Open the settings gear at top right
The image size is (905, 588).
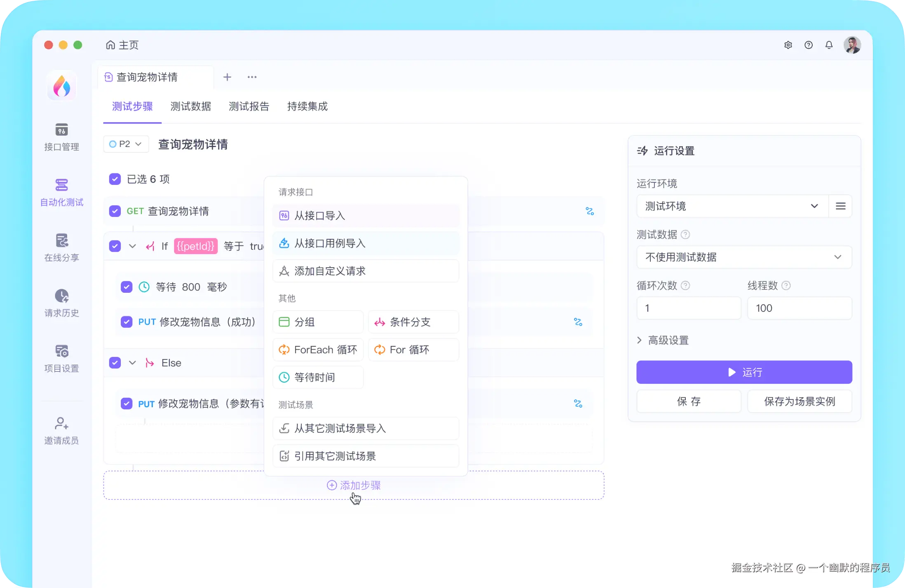(x=788, y=45)
